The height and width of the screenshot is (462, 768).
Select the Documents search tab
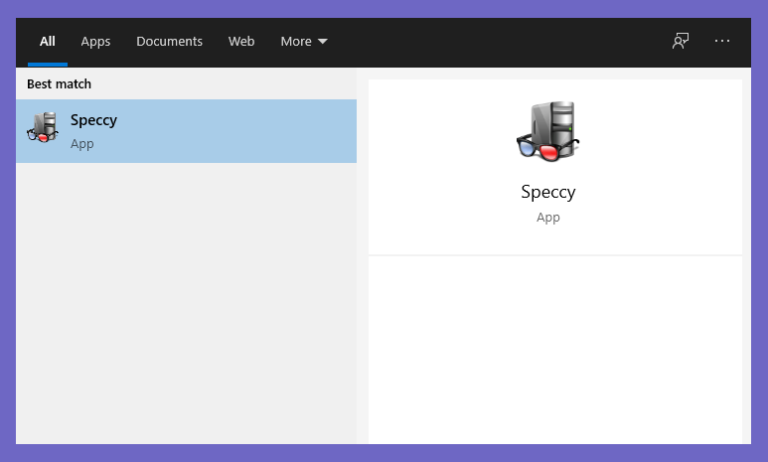[169, 42]
